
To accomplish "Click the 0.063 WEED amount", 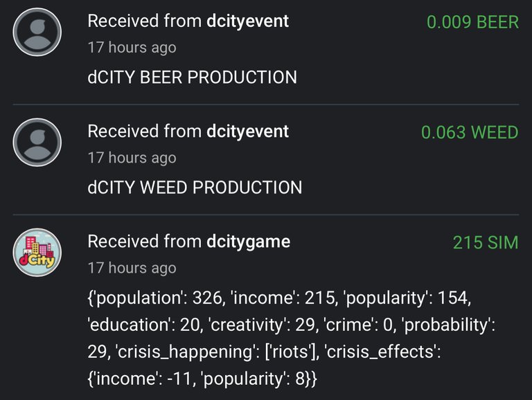I will point(470,132).
